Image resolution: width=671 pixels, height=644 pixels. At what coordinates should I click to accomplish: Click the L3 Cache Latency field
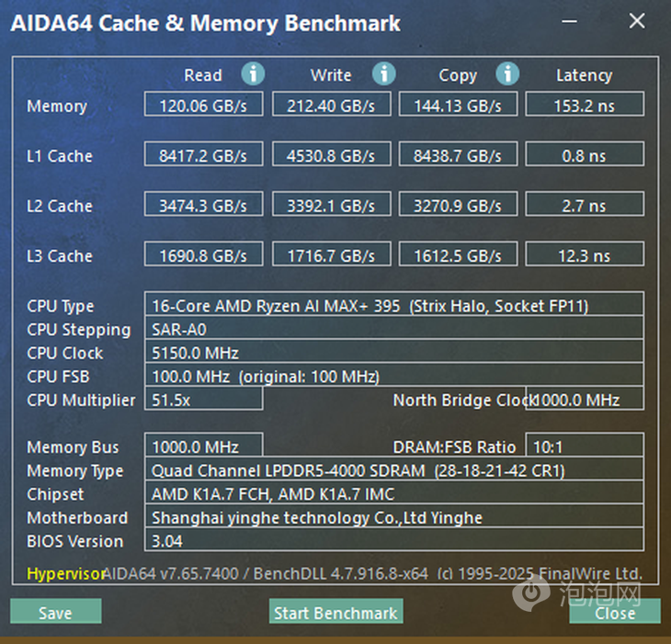(x=584, y=255)
